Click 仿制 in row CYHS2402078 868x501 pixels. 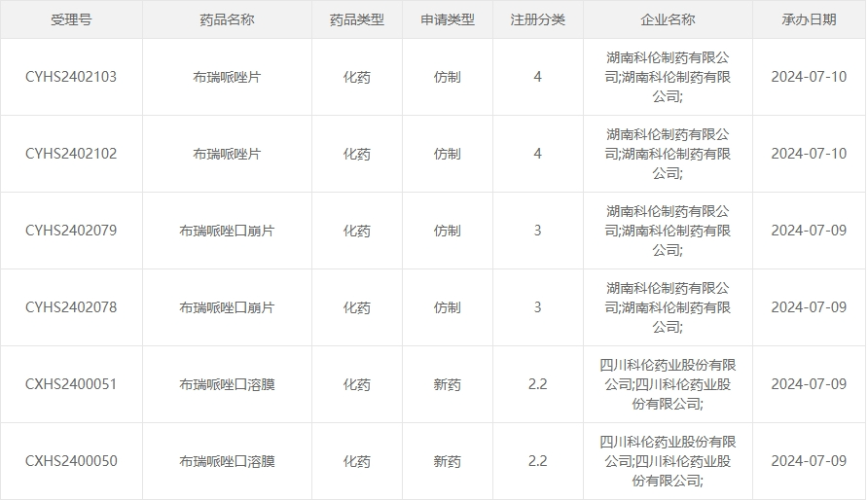(448, 307)
